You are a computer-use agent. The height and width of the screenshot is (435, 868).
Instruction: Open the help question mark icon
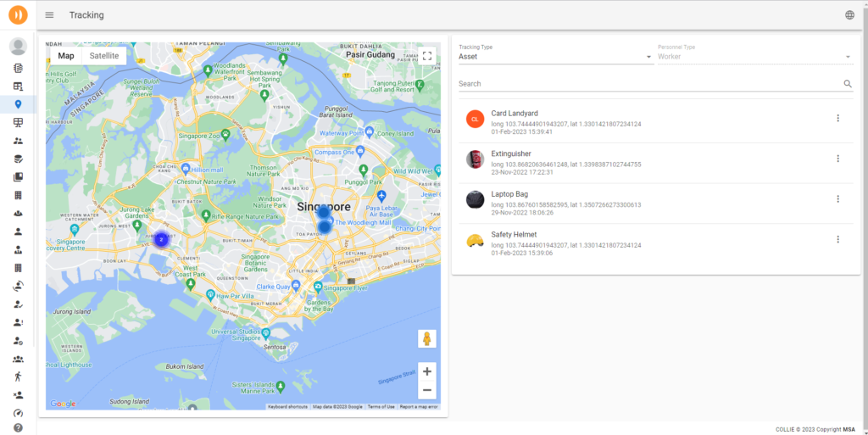click(x=19, y=428)
